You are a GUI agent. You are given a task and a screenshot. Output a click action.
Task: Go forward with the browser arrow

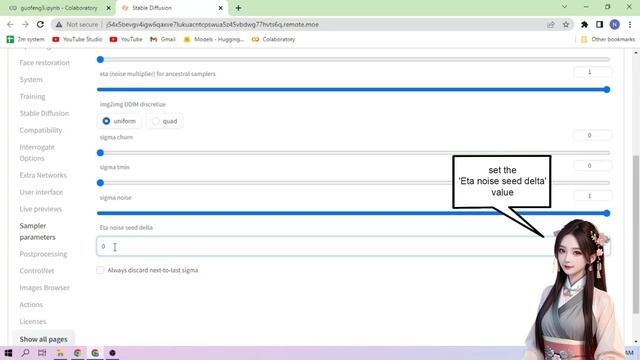click(x=25, y=24)
